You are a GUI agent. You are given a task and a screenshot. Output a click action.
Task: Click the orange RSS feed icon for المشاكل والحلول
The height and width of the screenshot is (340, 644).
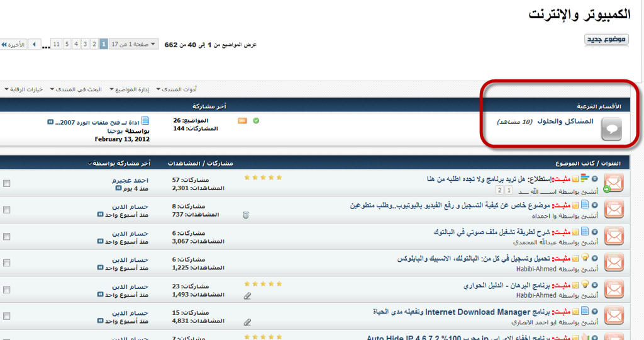(x=242, y=120)
